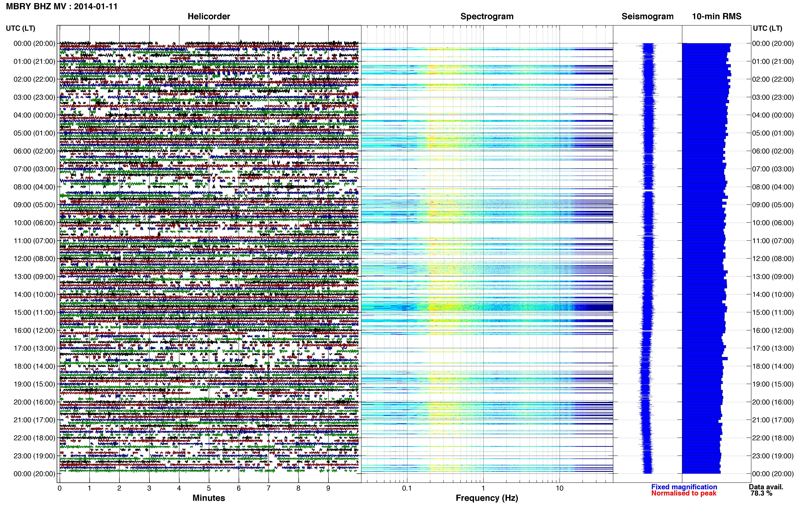Click helicorder minute tick label '3'
Screen dimensions: 812x508
coord(149,488)
